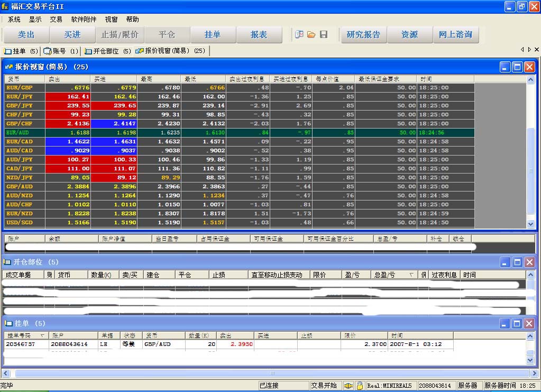Click the left tab scroll arrow near the tab bar

[522, 49]
